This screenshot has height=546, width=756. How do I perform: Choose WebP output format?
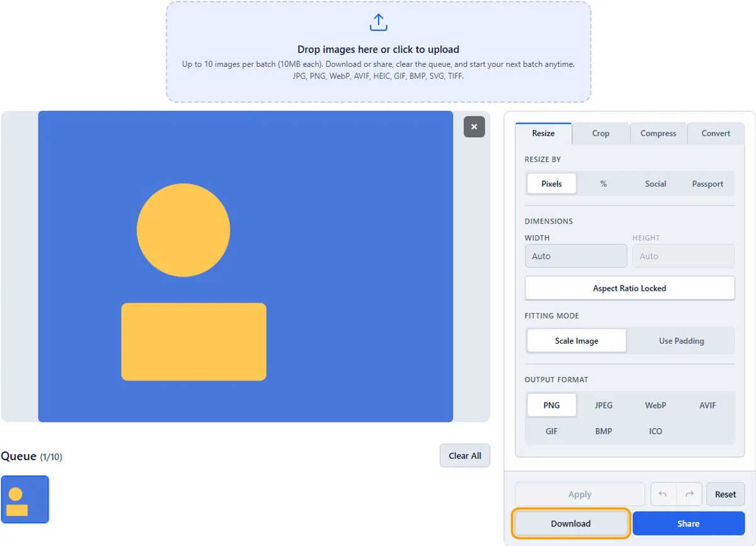pos(655,405)
